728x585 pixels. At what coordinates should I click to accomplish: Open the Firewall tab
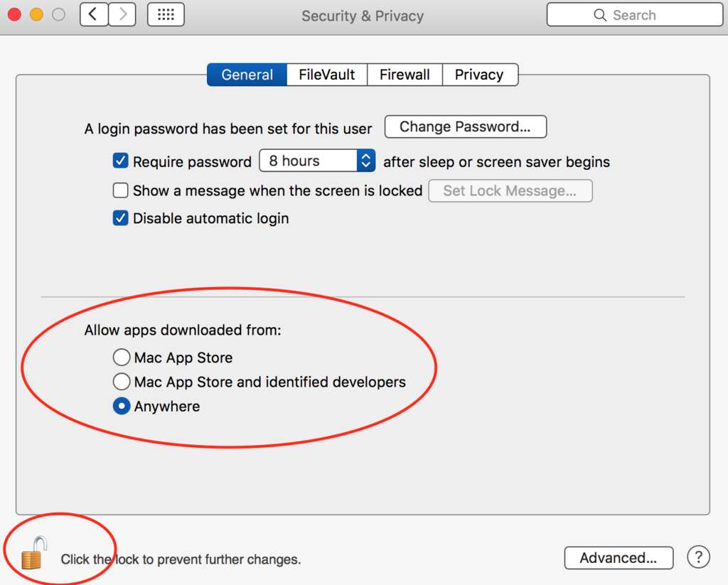click(x=405, y=75)
